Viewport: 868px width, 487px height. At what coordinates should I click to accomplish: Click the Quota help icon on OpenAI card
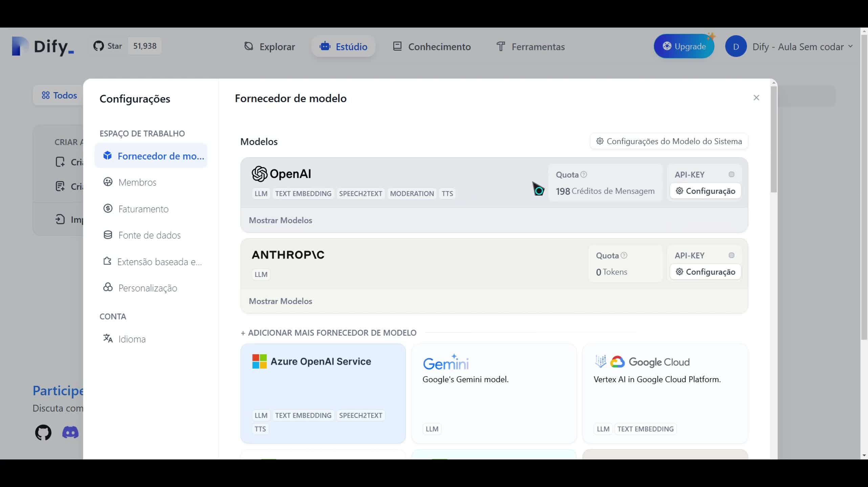[x=584, y=175]
